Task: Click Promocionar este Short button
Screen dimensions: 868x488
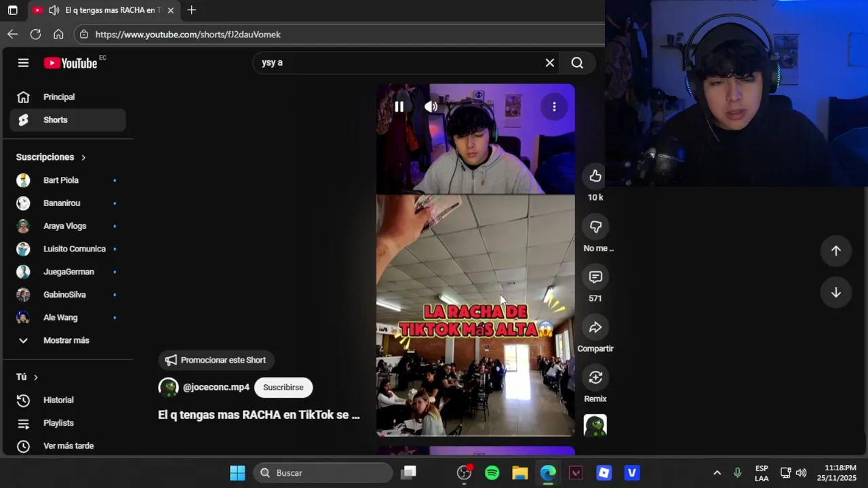Action: point(216,360)
